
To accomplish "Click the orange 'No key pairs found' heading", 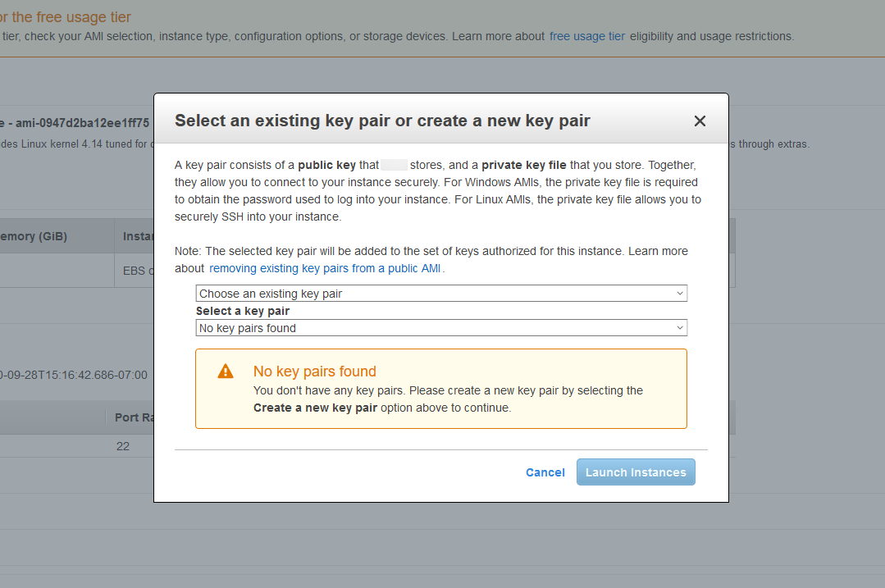I will 315,371.
